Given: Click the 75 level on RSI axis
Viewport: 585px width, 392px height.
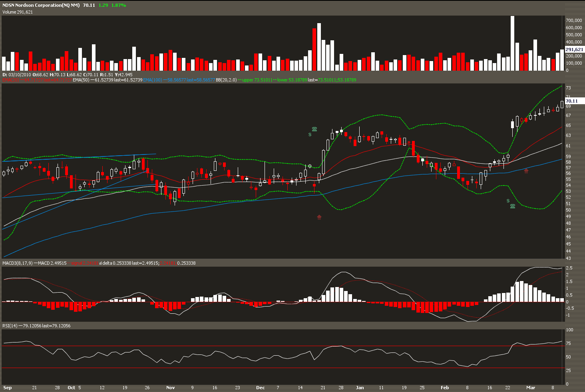Looking at the screenshot, I should [568, 343].
